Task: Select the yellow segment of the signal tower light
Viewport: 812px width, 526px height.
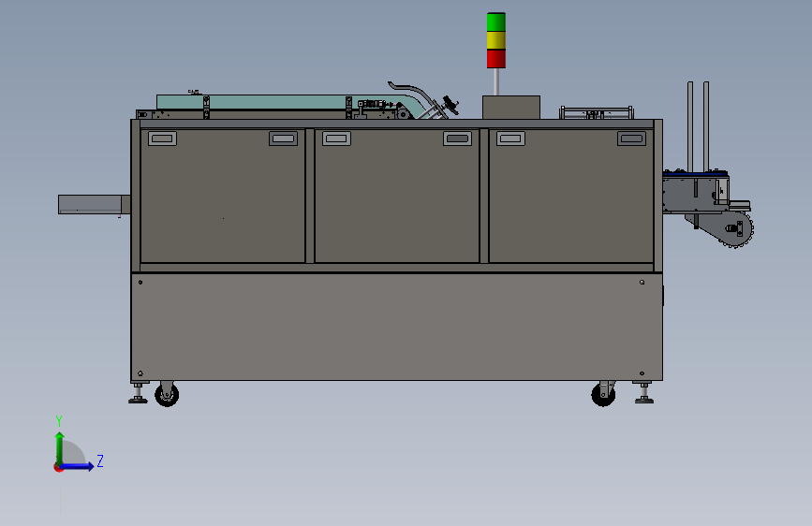Action: pyautogui.click(x=496, y=40)
